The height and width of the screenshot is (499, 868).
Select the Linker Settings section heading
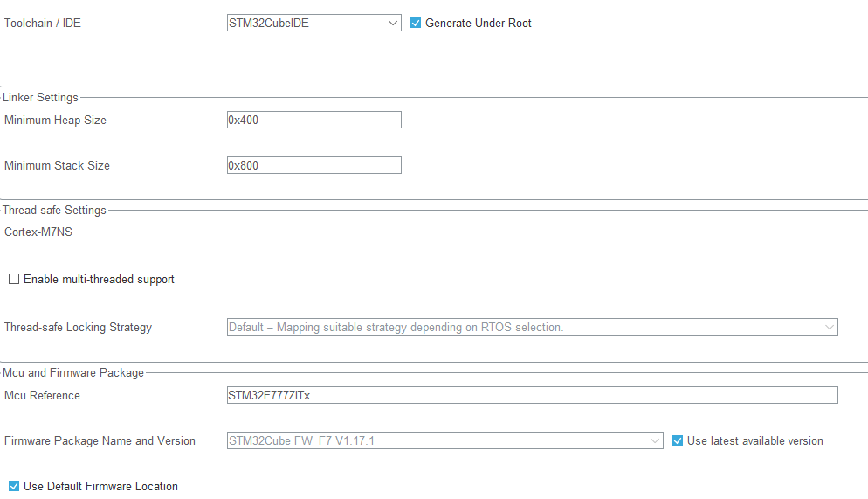(40, 97)
